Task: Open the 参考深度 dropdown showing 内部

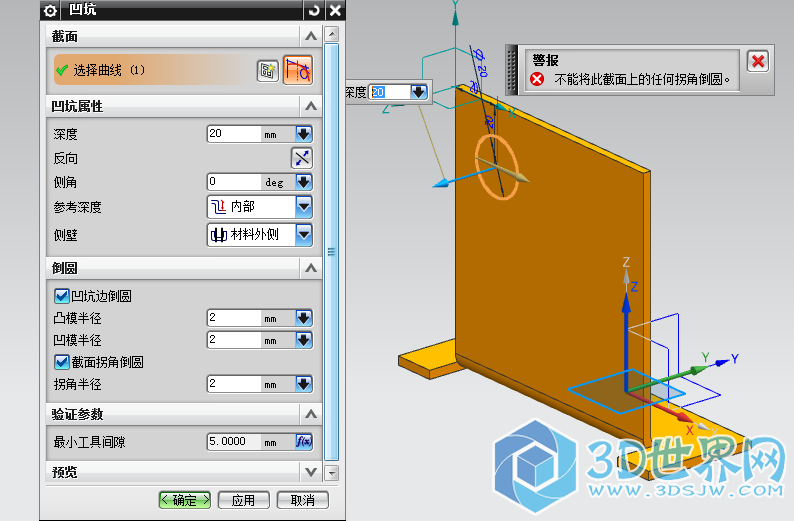Action: coord(304,207)
